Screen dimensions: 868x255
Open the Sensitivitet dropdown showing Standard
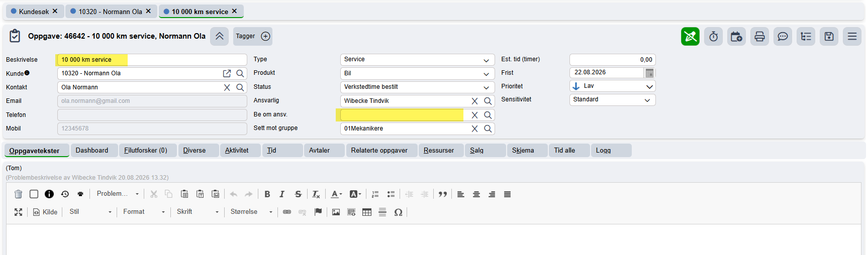pyautogui.click(x=613, y=99)
